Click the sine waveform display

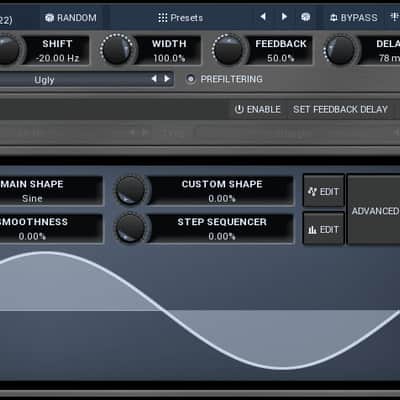click(200, 313)
